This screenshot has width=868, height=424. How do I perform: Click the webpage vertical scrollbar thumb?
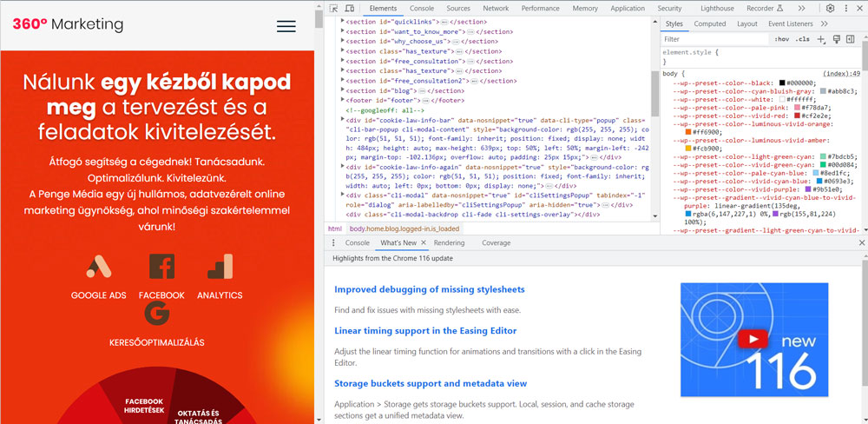coord(319,18)
